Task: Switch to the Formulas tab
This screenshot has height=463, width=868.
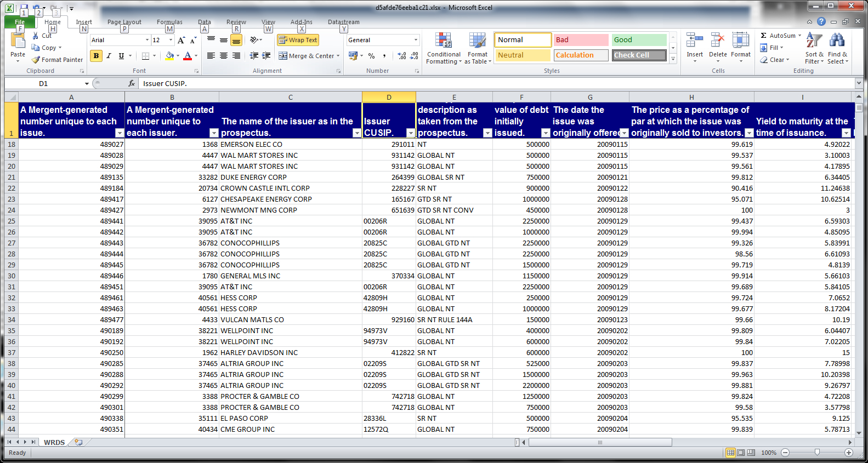Action: (169, 22)
